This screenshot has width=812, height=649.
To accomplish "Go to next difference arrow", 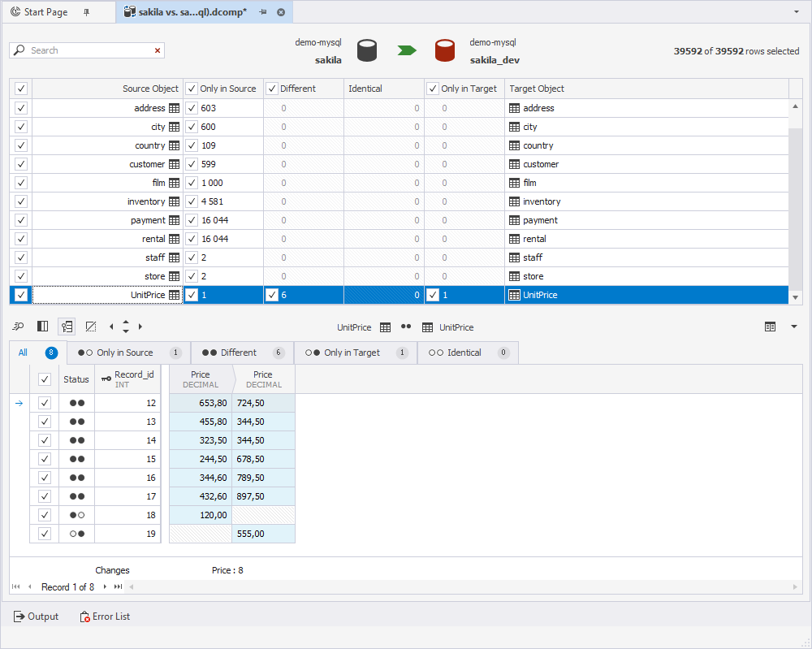I will point(140,327).
